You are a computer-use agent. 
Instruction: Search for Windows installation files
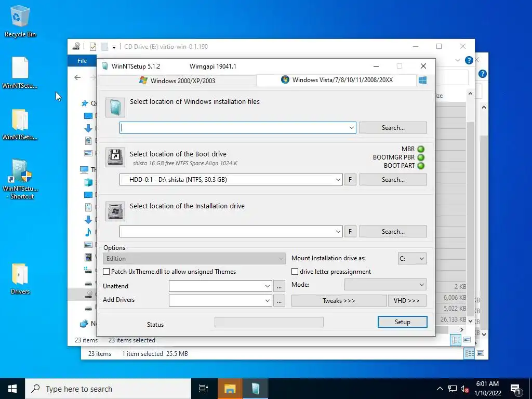tap(393, 128)
